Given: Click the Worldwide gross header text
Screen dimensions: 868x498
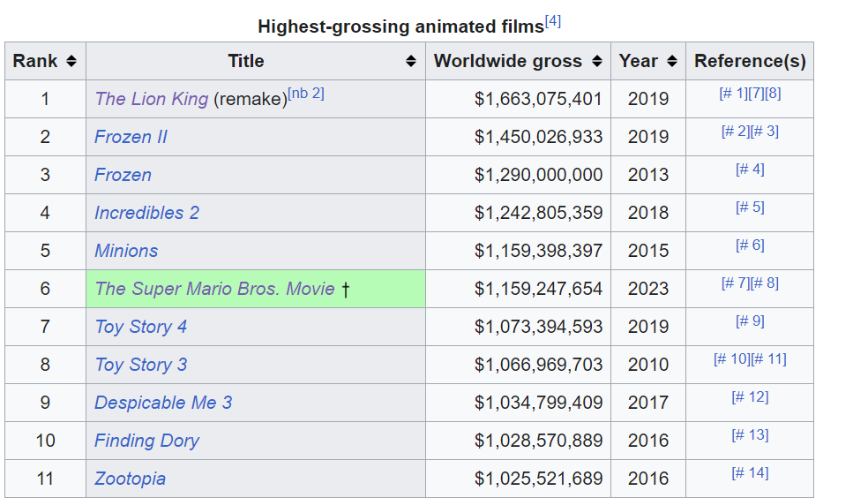Looking at the screenshot, I should (x=507, y=61).
